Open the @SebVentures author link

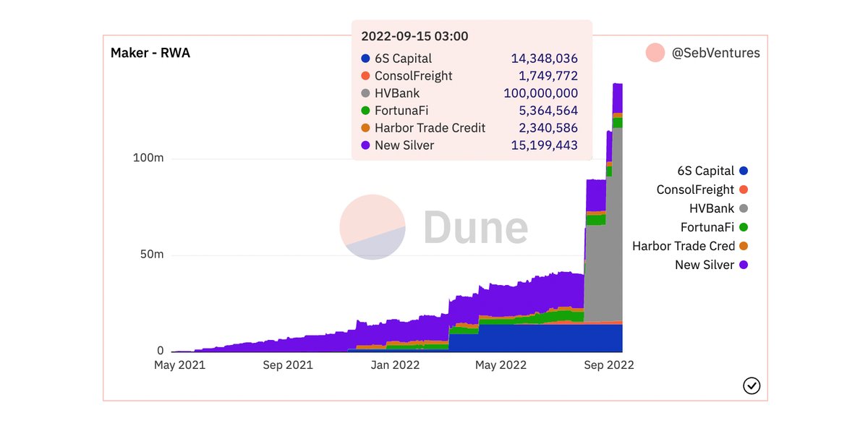(716, 53)
